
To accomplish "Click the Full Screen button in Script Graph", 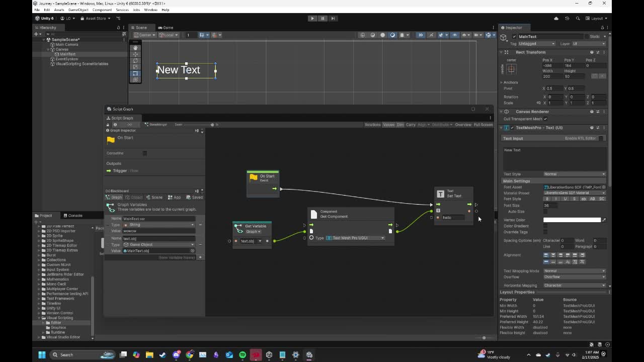I will [x=483, y=125].
